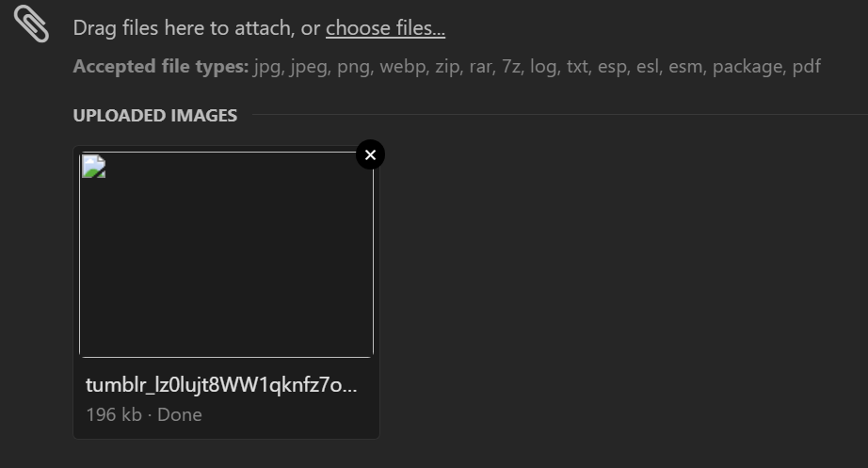Viewport: 868px width, 468px height.
Task: Click the tumblr_lz0lujt8WW1qknfz7o... file name
Action: [x=221, y=385]
